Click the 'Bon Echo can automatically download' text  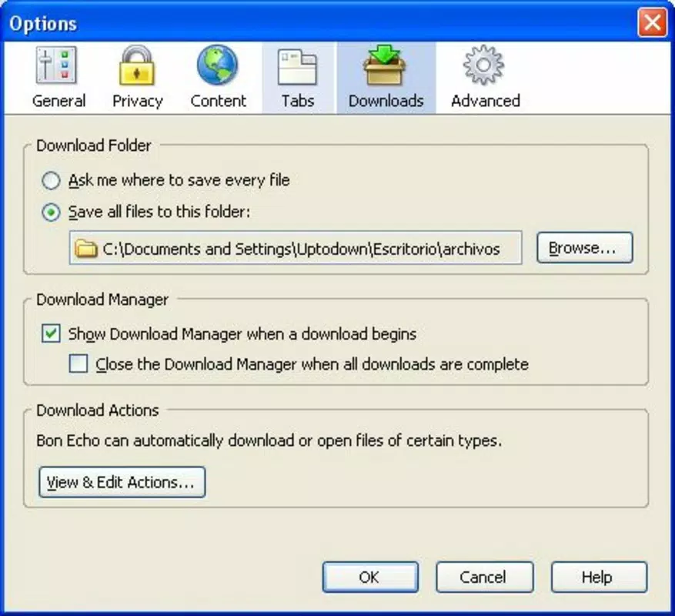tap(269, 440)
